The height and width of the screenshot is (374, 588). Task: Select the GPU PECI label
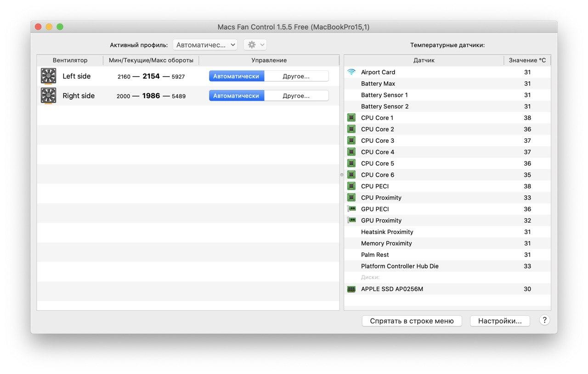point(375,209)
